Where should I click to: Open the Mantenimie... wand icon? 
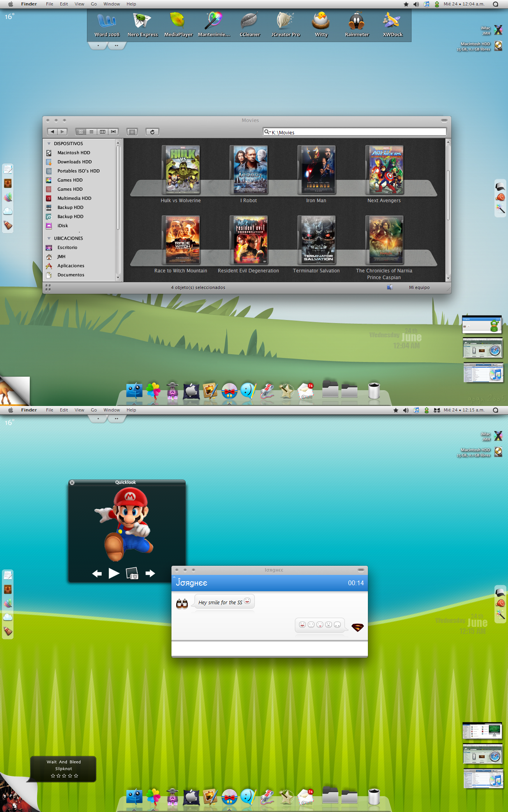pyautogui.click(x=214, y=25)
